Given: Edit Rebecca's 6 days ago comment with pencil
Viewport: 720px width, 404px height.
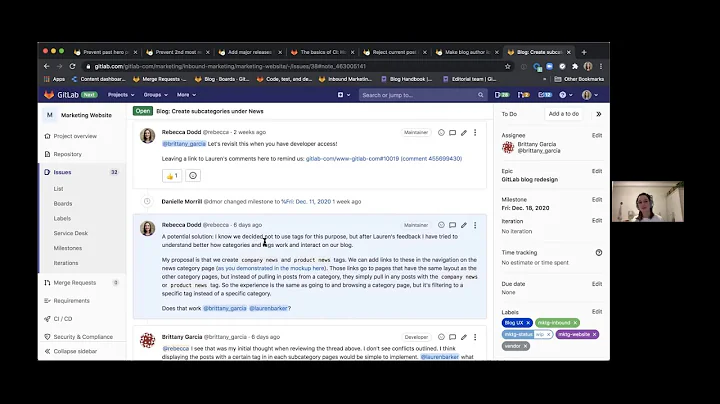Looking at the screenshot, I should coord(464,225).
